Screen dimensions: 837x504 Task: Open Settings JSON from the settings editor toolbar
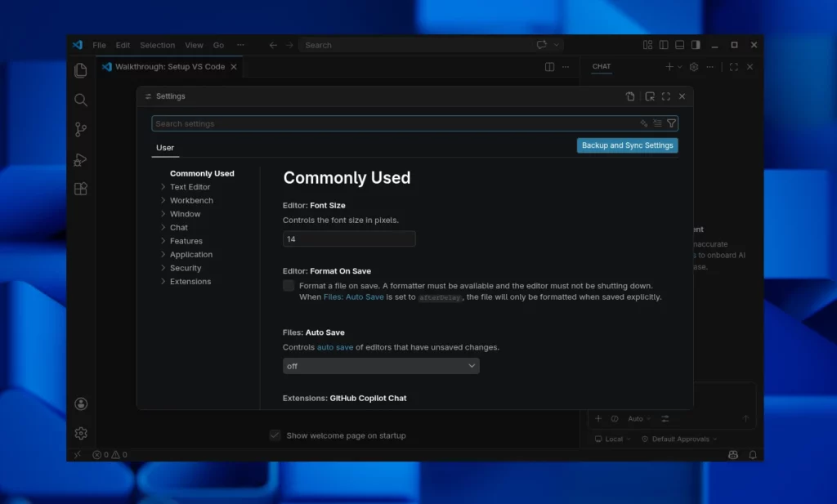pyautogui.click(x=630, y=96)
